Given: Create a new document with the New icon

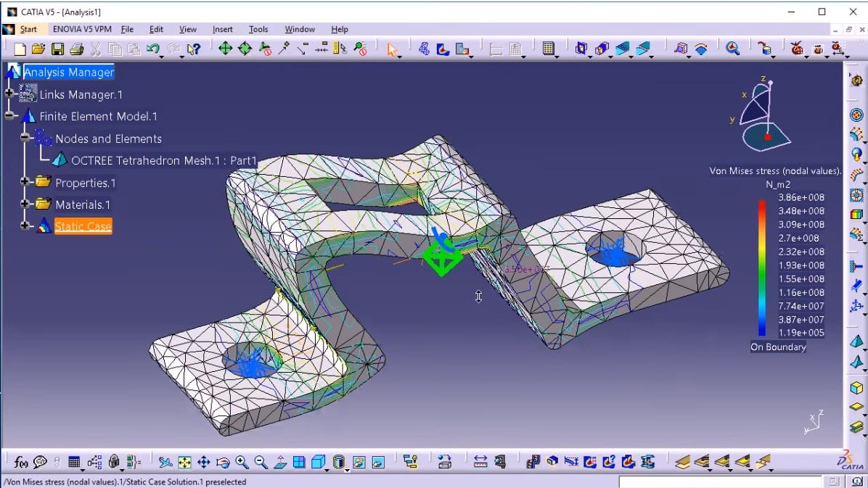Looking at the screenshot, I should coord(20,49).
